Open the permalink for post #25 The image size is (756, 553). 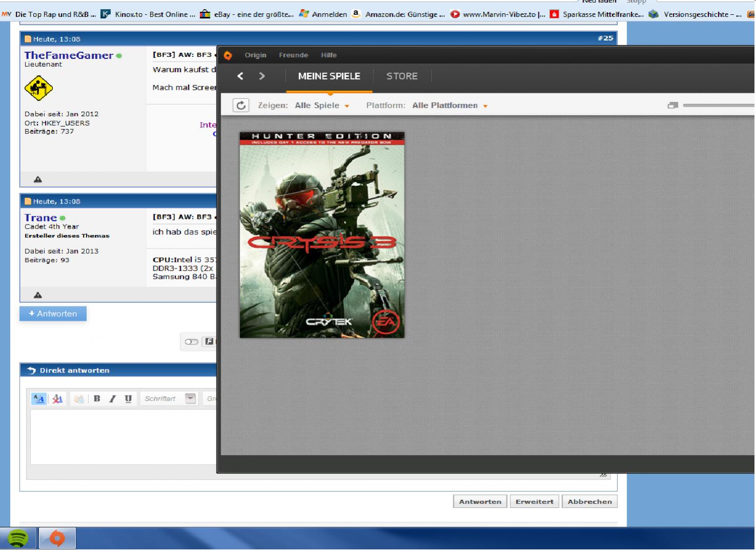(x=605, y=38)
